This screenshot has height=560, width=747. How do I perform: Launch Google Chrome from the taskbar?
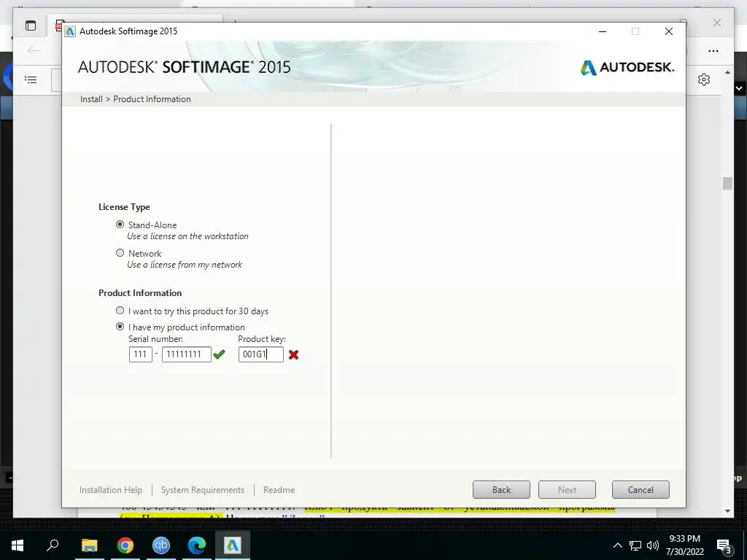pyautogui.click(x=125, y=545)
